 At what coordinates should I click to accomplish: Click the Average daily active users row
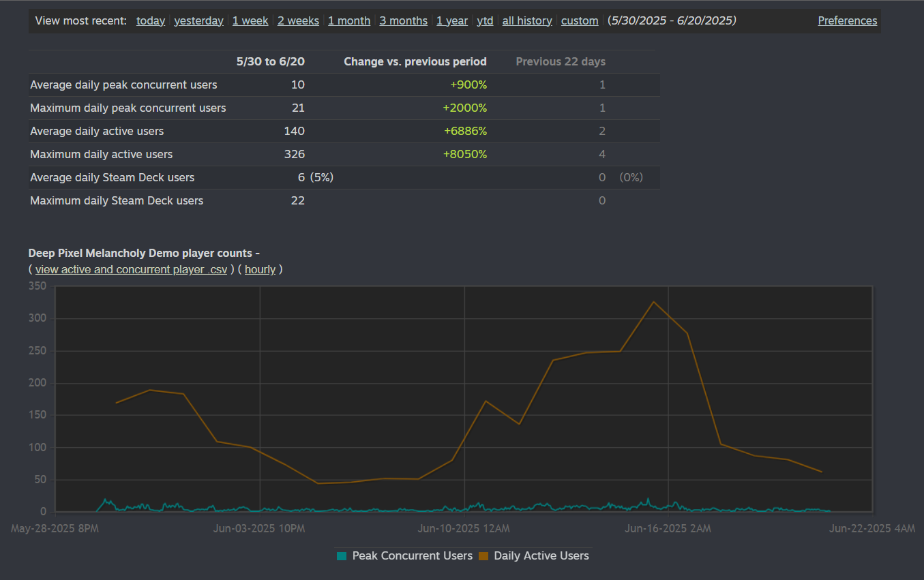97,131
